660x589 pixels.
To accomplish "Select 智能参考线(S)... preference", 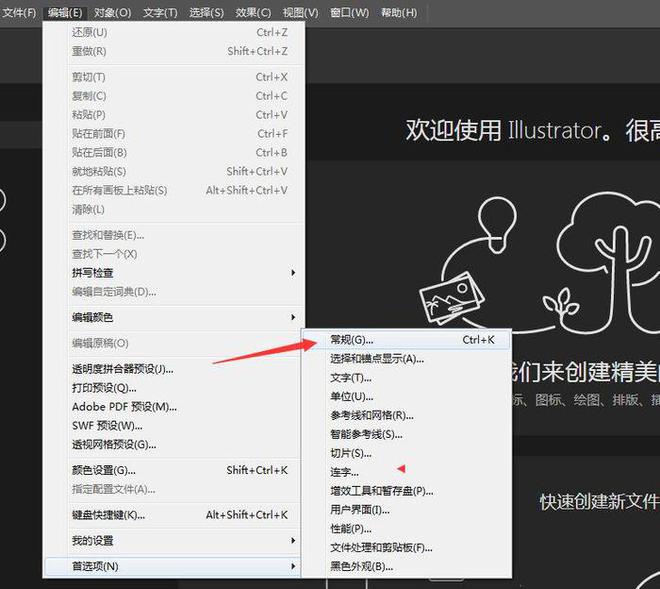I will tap(407, 434).
